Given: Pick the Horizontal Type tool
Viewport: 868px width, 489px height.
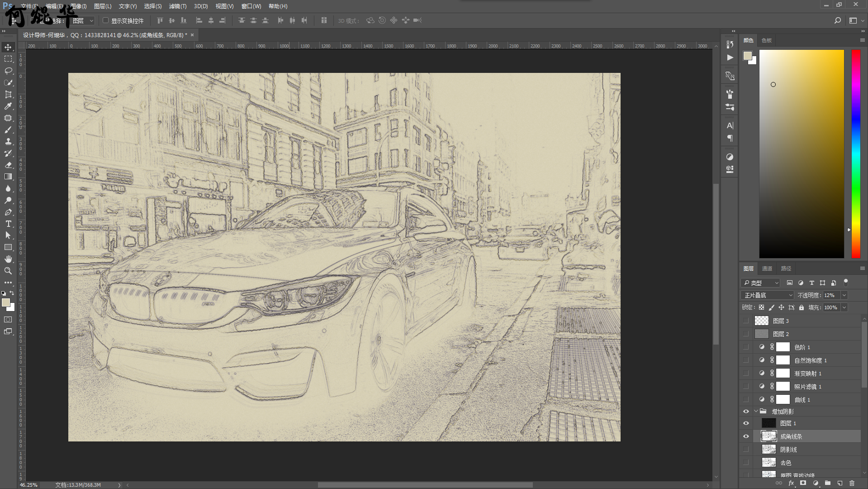Looking at the screenshot, I should click(x=8, y=224).
